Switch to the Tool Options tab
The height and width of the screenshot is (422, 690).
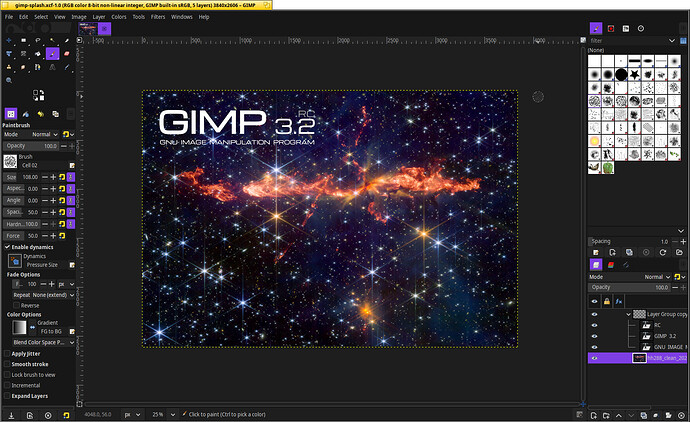[x=11, y=114]
